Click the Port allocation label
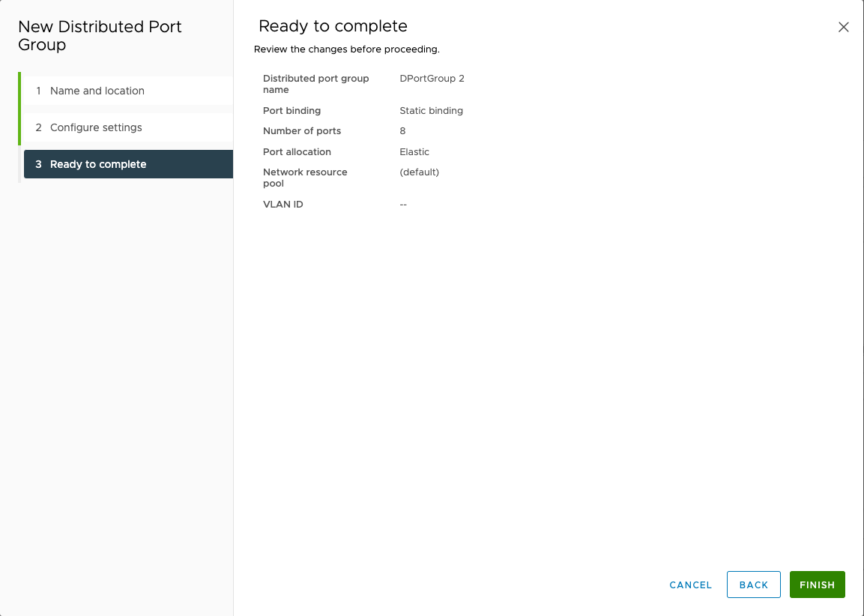This screenshot has width=864, height=616. (x=296, y=151)
